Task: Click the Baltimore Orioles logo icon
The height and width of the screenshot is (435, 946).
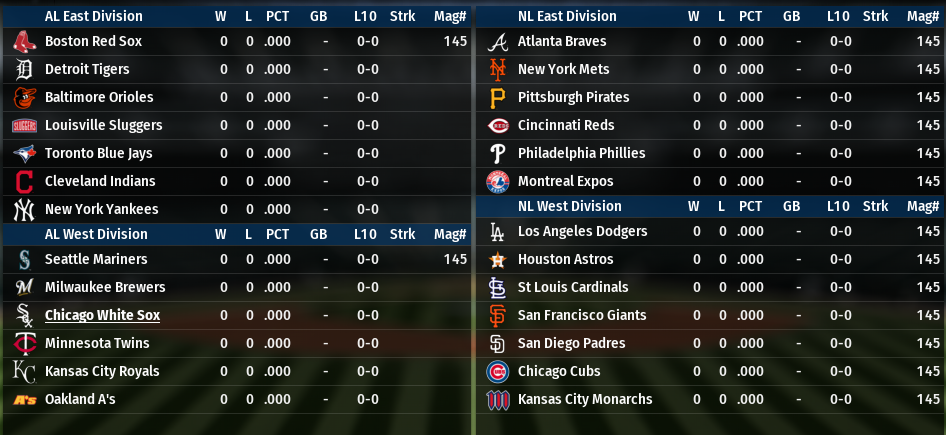Action: click(x=24, y=98)
